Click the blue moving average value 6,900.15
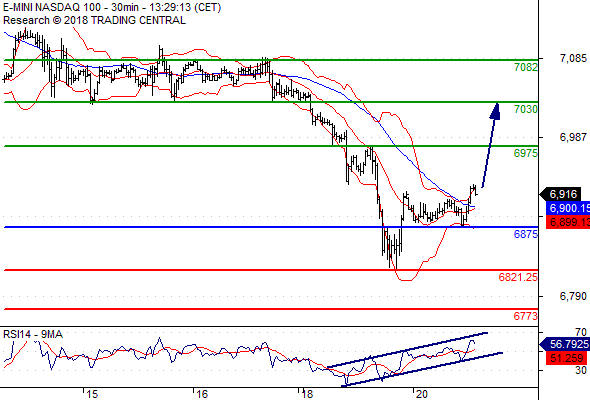The height and width of the screenshot is (400, 590). coord(568,208)
